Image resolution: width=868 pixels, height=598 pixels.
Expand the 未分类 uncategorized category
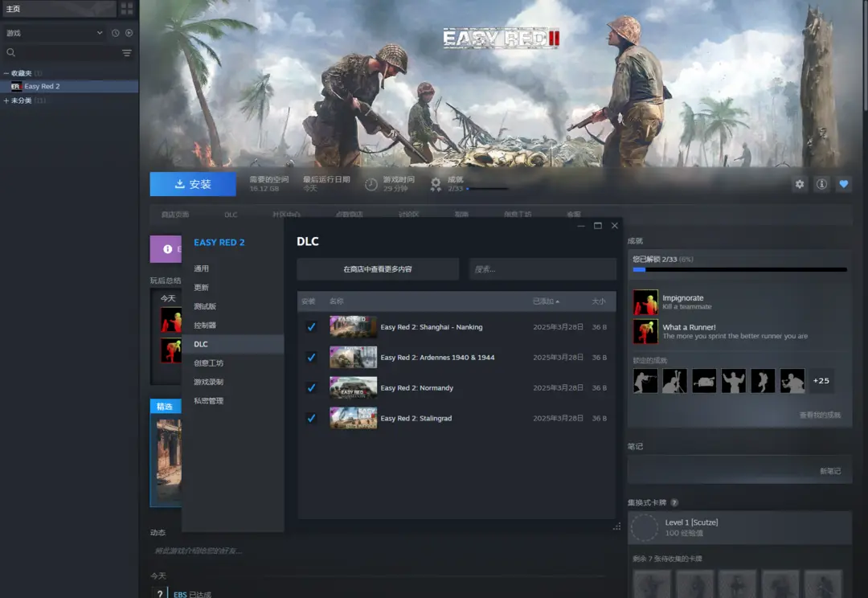(6, 100)
